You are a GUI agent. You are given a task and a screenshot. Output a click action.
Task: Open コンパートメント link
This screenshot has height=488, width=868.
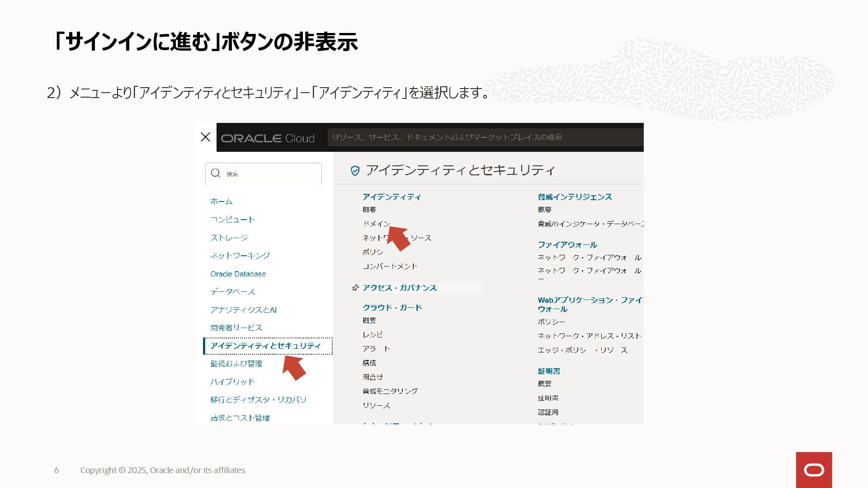(390, 266)
